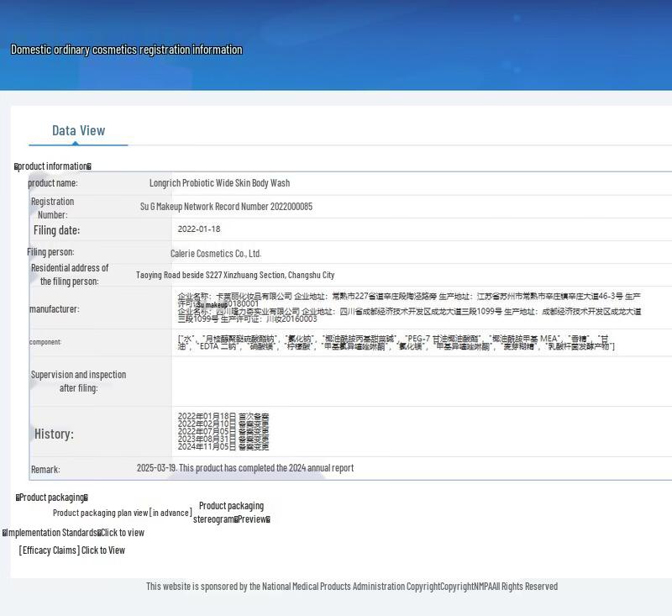Screen dimensions: 672x616
Task: Open Efficacy Claims Click to View
Action: click(x=72, y=550)
